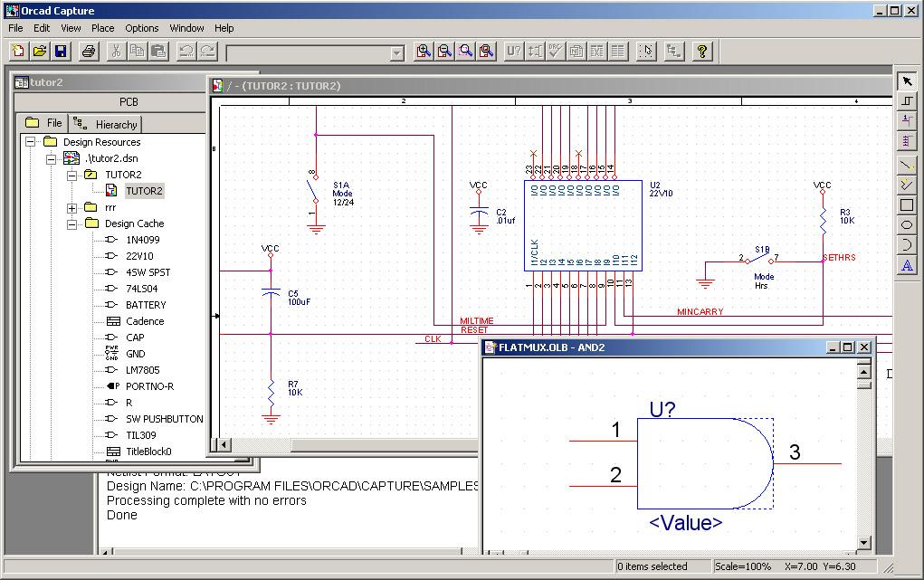
Task: Undo the last action via toolbar
Action: [x=186, y=52]
